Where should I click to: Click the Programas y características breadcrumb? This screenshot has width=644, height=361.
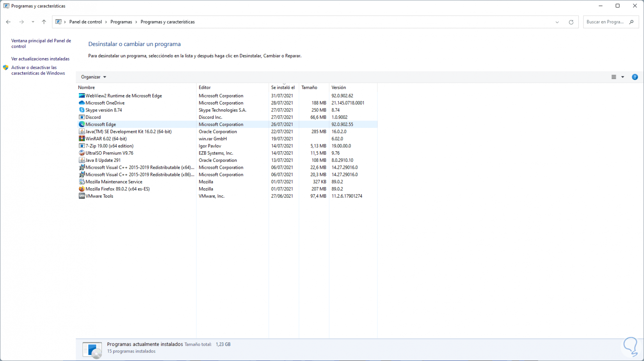pyautogui.click(x=167, y=22)
